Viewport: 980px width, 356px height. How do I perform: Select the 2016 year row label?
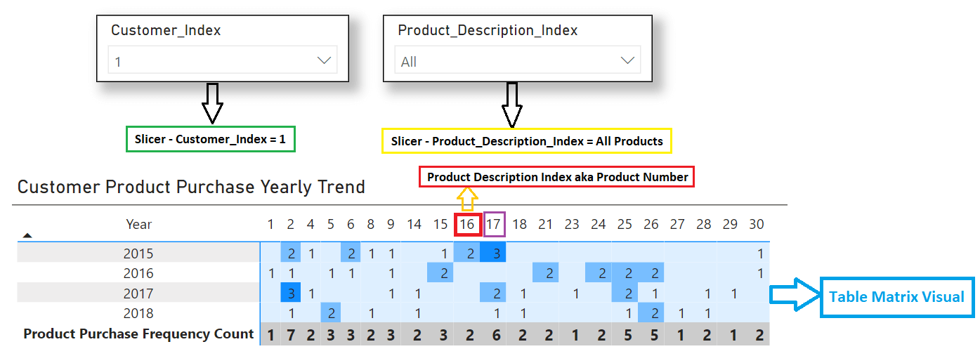point(138,273)
